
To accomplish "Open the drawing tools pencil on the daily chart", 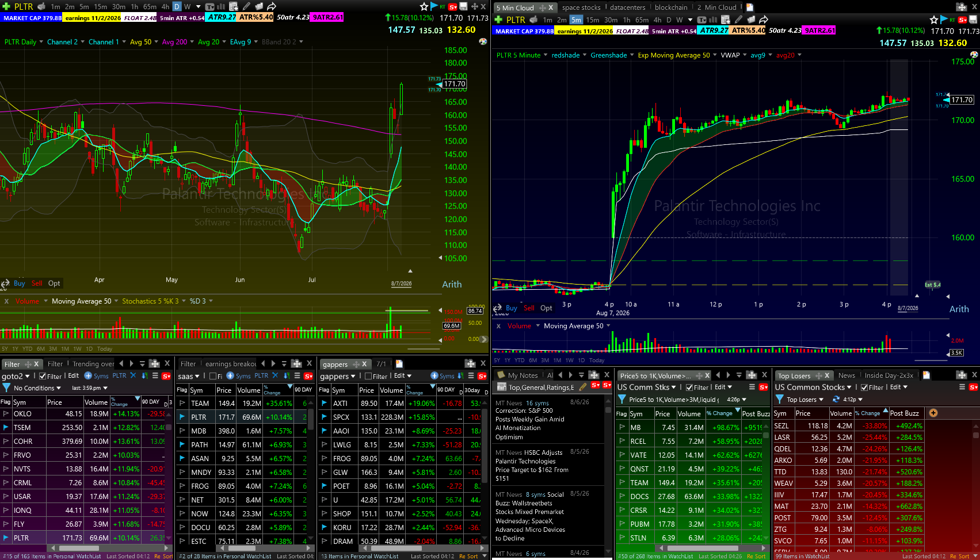I will click(x=246, y=6).
